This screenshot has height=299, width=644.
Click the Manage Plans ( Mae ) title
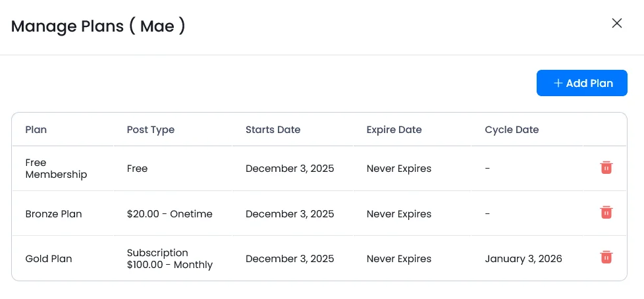[x=98, y=26]
